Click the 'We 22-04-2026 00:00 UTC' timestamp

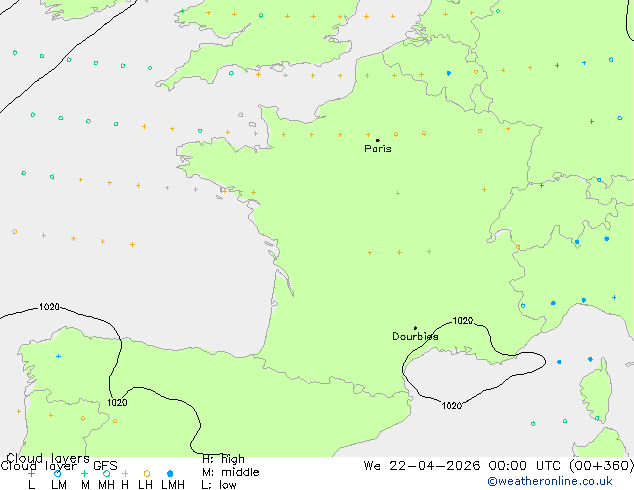pyautogui.click(x=462, y=465)
